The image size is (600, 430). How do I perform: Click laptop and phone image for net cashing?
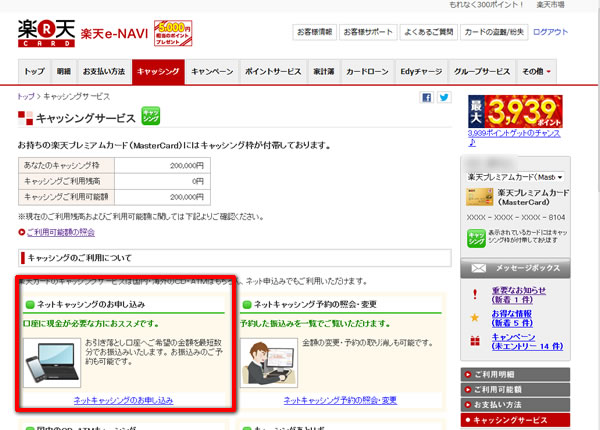[x=52, y=363]
